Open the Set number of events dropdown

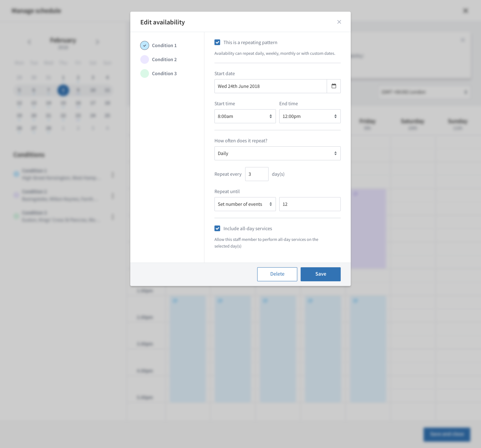click(x=245, y=204)
